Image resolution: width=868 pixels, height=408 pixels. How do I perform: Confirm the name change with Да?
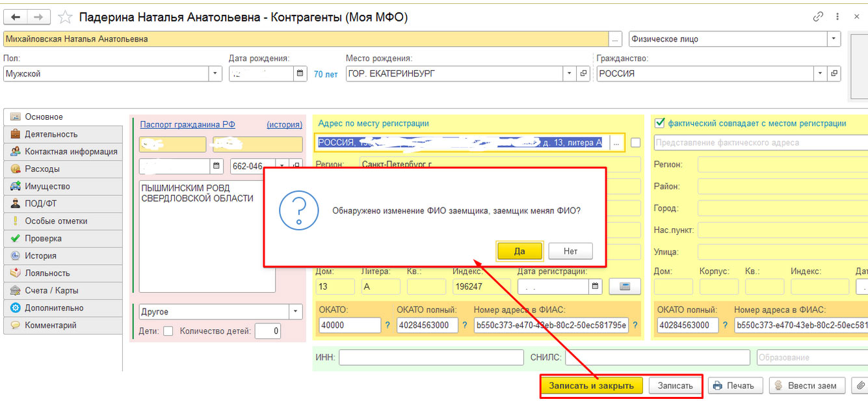tap(519, 251)
